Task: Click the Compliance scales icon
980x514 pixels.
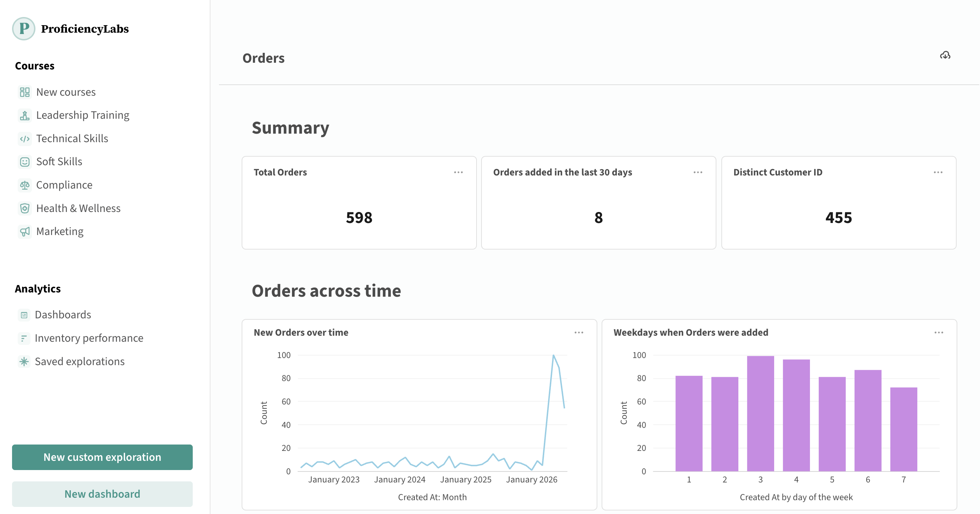Action: click(x=25, y=185)
